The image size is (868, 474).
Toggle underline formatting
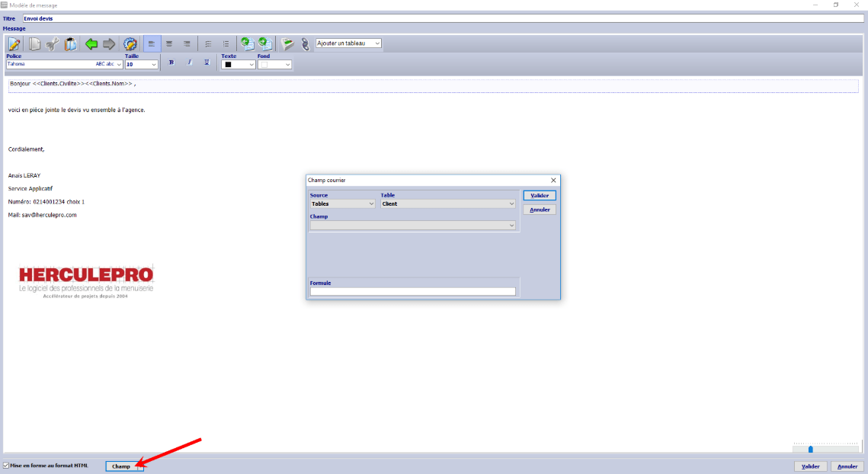[x=207, y=62]
